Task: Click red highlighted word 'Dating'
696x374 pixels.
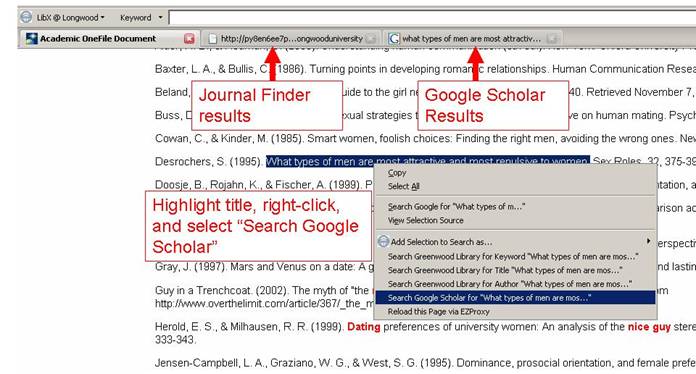Action: point(364,327)
